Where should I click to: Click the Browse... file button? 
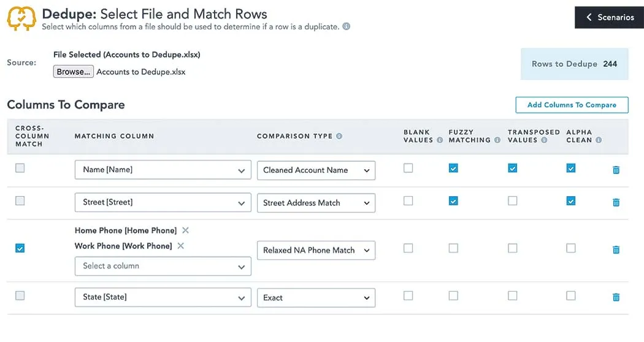point(73,72)
